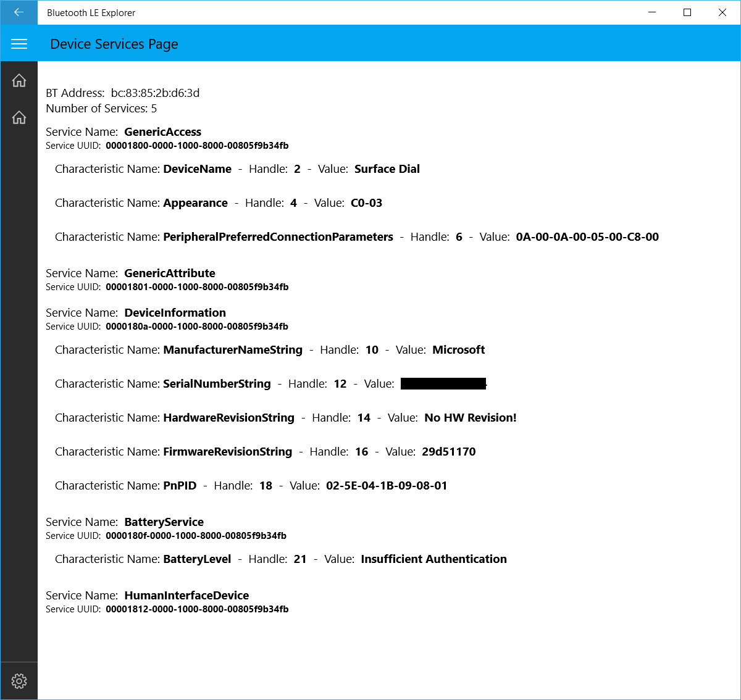The width and height of the screenshot is (741, 700).
Task: Click handle number 14 of HardwareRevisionString
Action: (364, 418)
